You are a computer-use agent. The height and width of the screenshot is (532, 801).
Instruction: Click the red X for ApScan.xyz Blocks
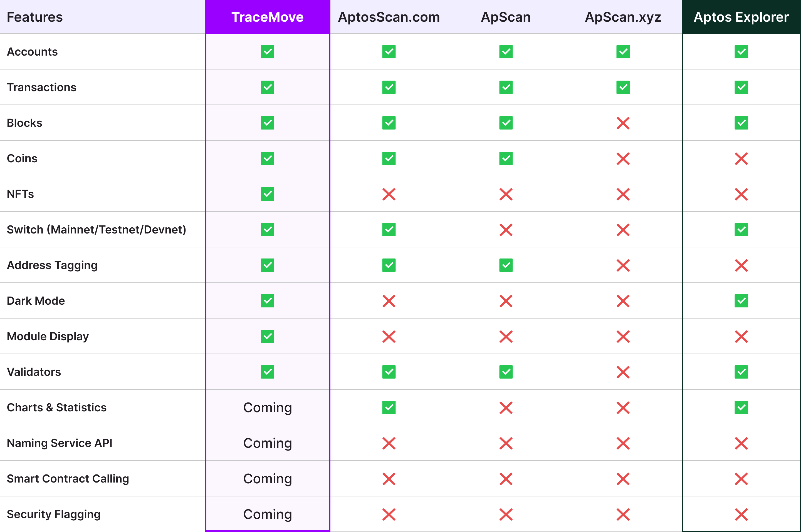(623, 123)
